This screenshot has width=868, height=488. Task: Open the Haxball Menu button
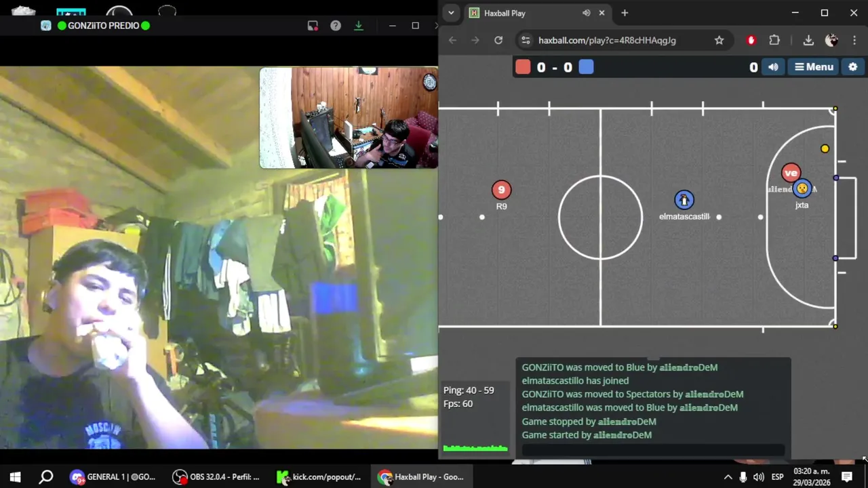[813, 67]
